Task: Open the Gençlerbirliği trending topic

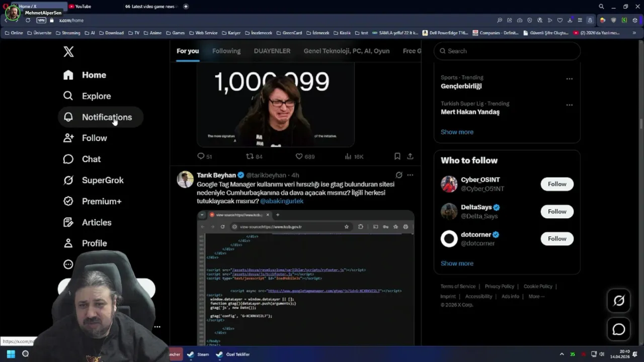Action: pyautogui.click(x=461, y=86)
